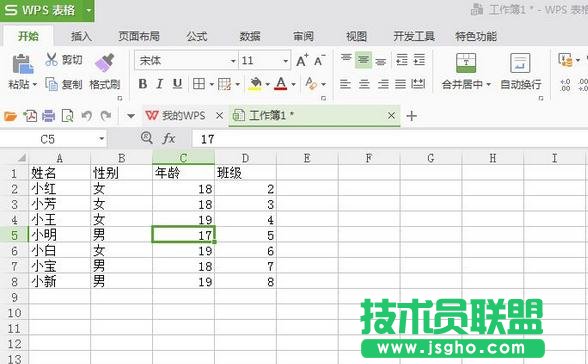Switch to the 审阅 ribbon tab

pos(303,36)
